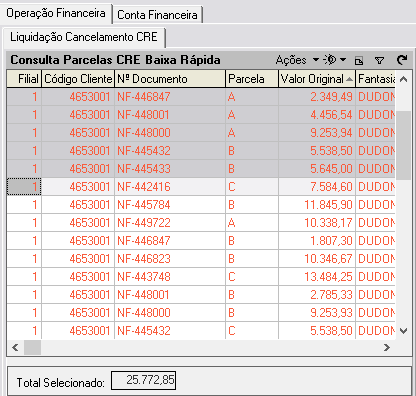The image size is (416, 396).
Task: Click the horizontal scrollbar thumb
Action: click(x=32, y=348)
